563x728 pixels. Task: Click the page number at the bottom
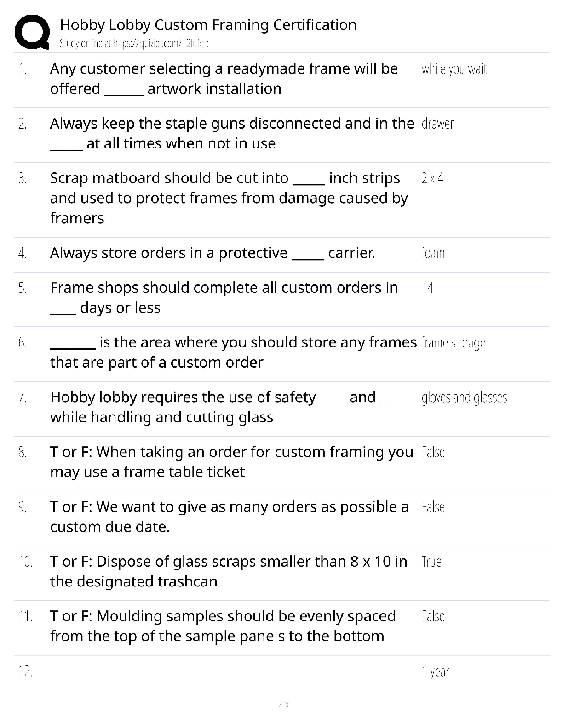[281, 705]
